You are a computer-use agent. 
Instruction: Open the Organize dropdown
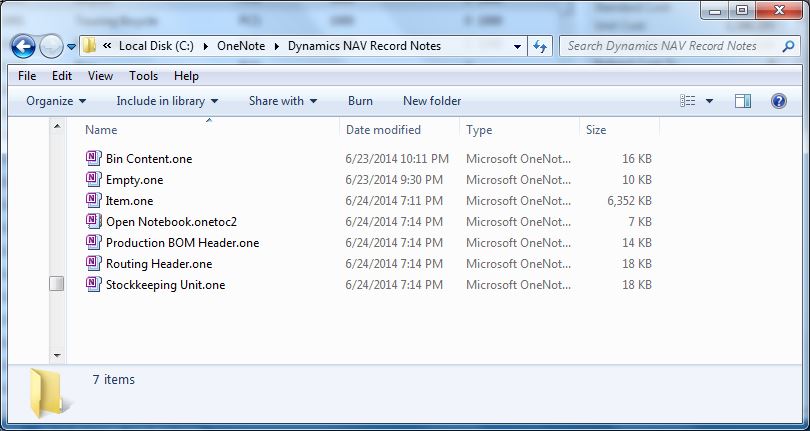coord(56,101)
